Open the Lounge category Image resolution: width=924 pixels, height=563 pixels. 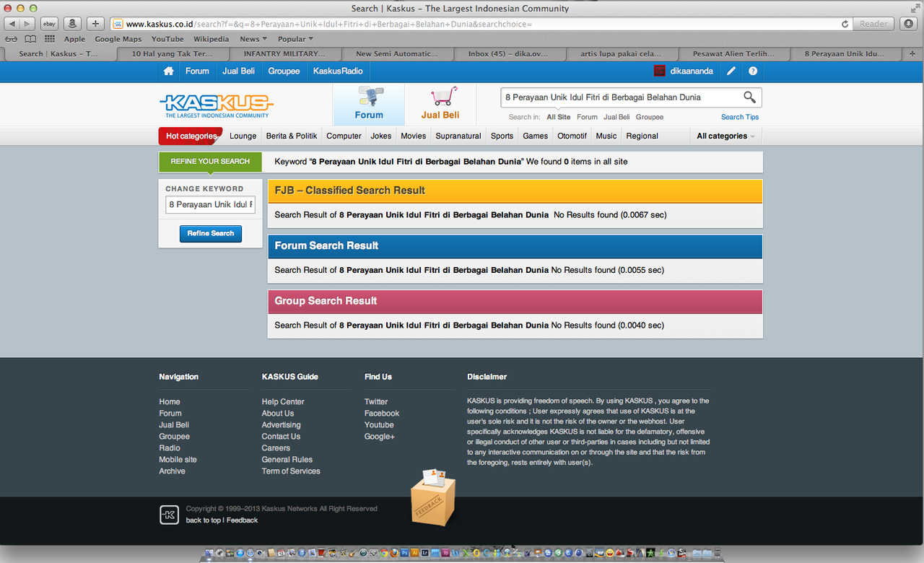pyautogui.click(x=243, y=136)
